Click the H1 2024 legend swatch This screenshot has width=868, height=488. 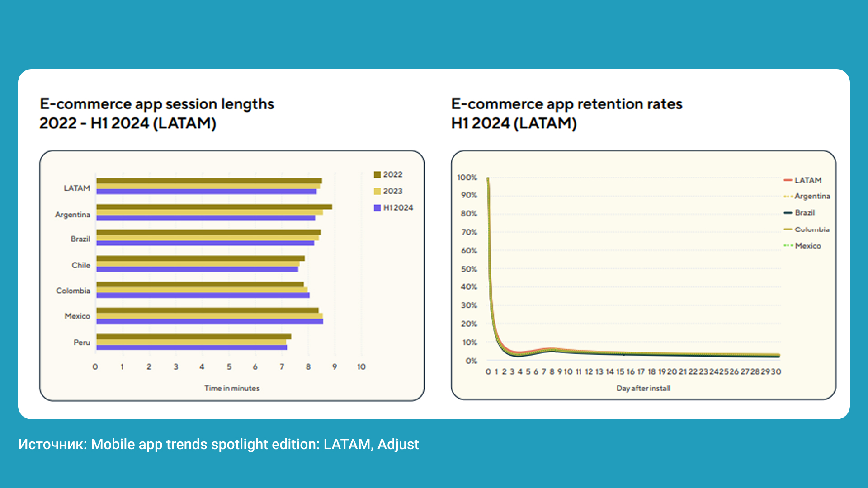point(377,208)
